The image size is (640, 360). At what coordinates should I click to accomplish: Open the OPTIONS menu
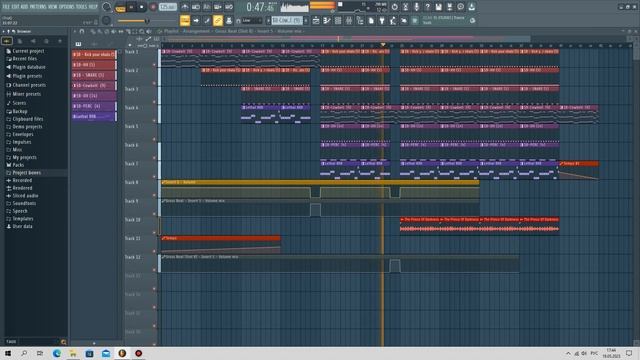67,7
